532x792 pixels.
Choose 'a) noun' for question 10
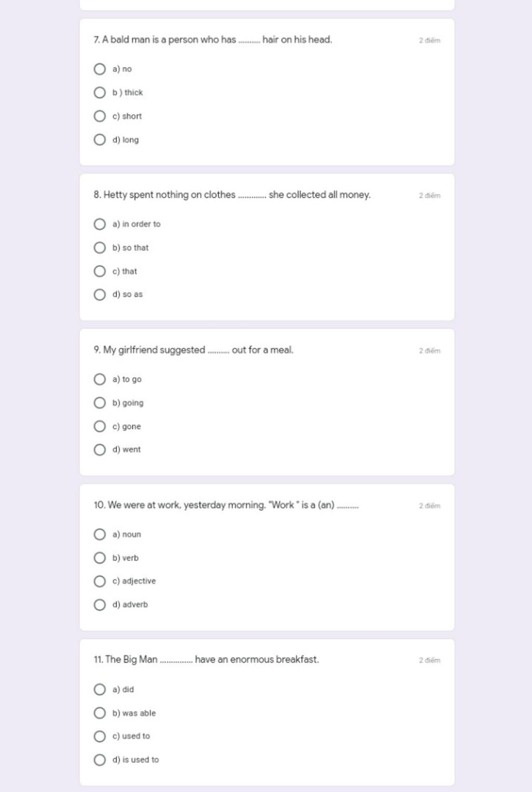click(100, 534)
